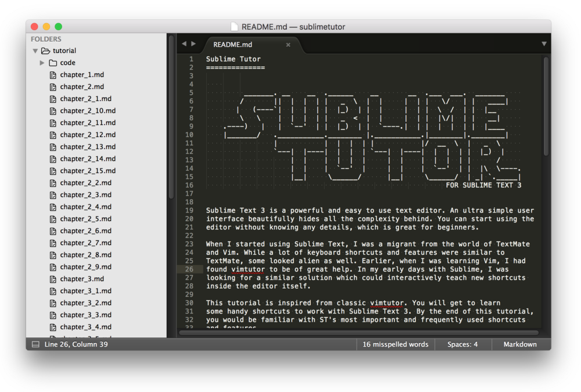The height and width of the screenshot is (392, 581).
Task: Open tab list dropdown arrow at top right
Action: 544,44
